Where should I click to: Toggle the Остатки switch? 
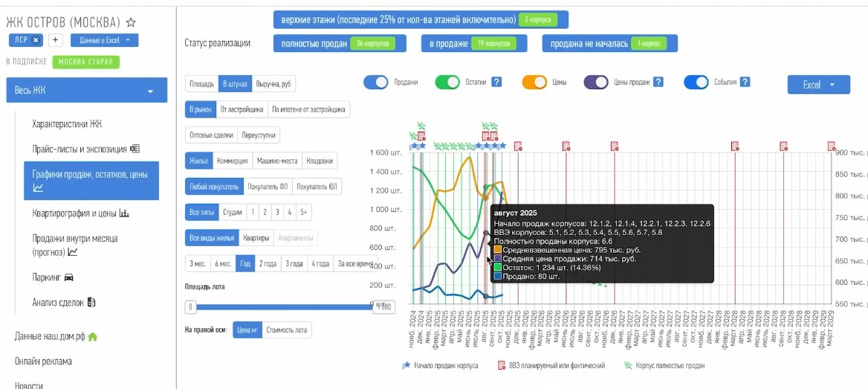(x=448, y=82)
